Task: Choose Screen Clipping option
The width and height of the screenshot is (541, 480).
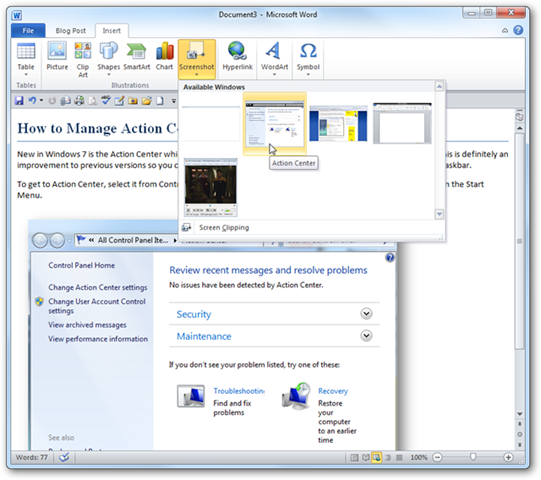Action: (x=224, y=228)
